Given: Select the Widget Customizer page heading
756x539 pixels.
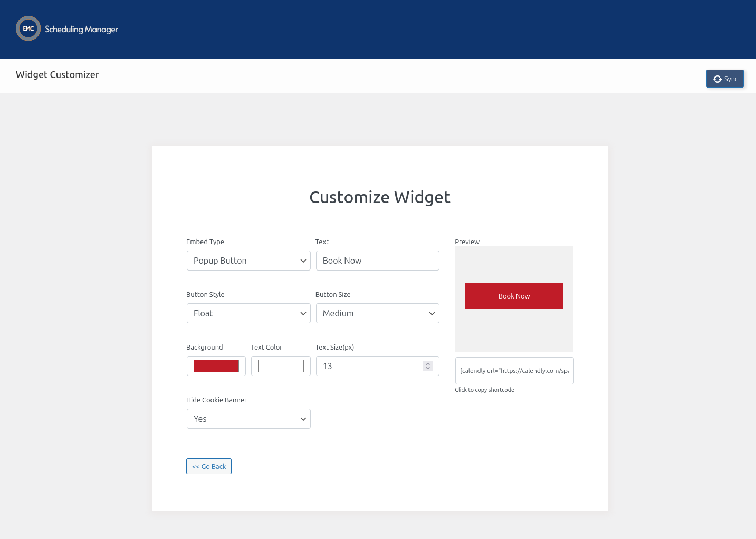Looking at the screenshot, I should tap(57, 74).
